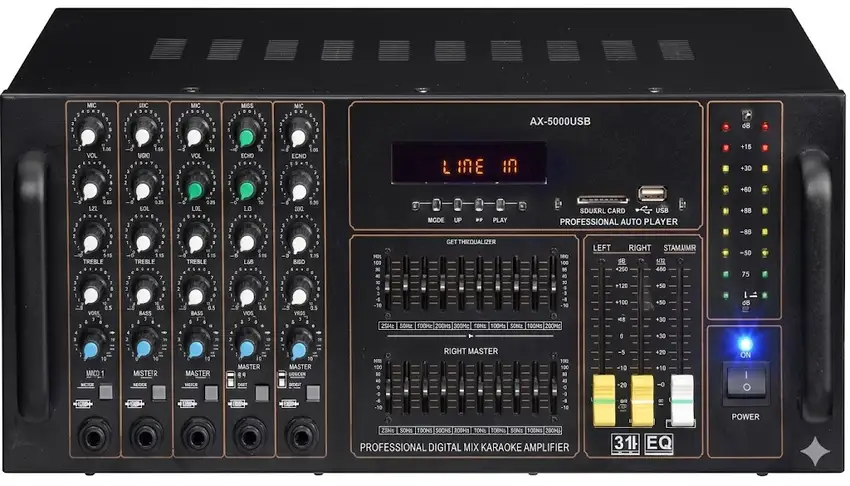Viewport: 850px width, 486px height.
Task: Turn the first channel's white knob under VOL
Action: pyautogui.click(x=91, y=185)
